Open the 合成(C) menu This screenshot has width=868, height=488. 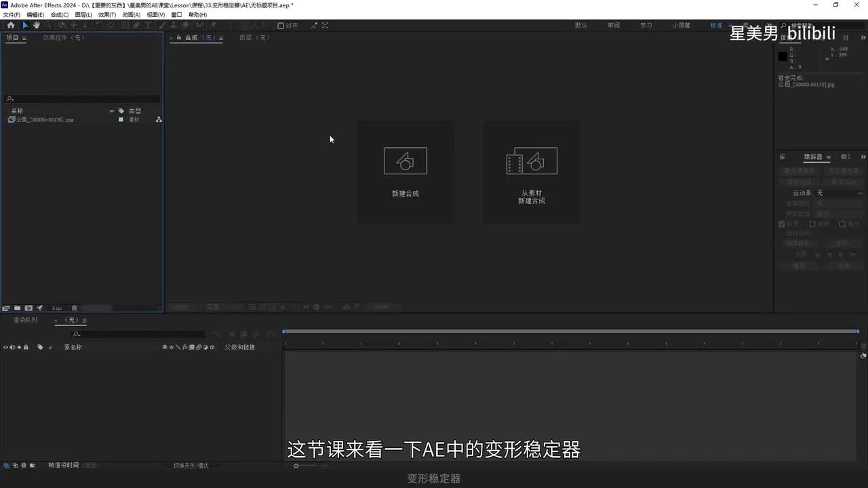[x=60, y=14]
